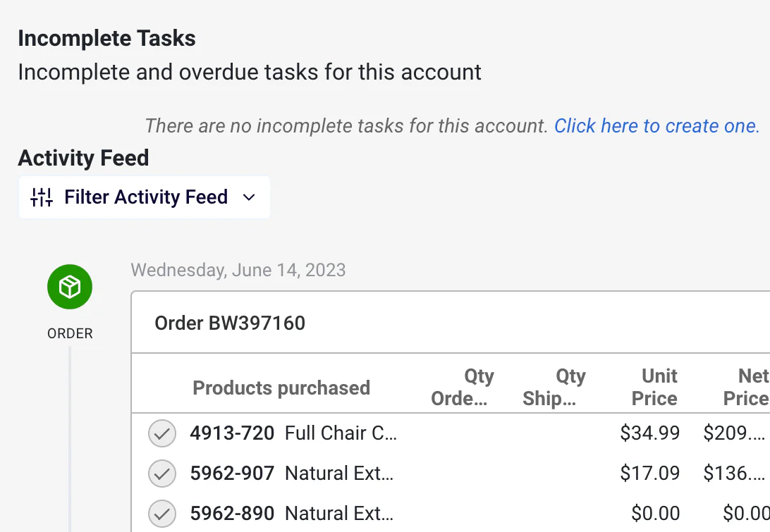Sort by Qty Ordered column header
Viewport: 770px width, 532px height.
pos(463,388)
